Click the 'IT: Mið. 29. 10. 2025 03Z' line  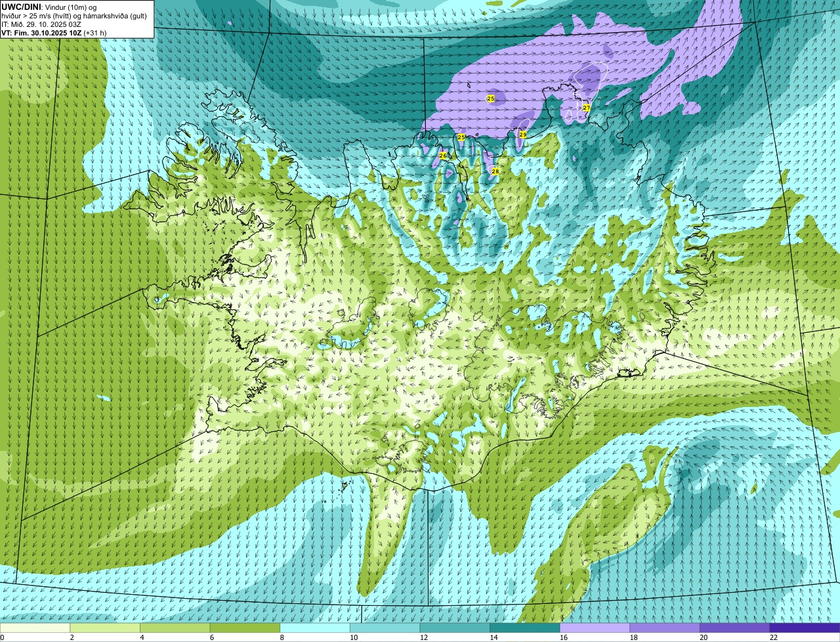[41, 24]
